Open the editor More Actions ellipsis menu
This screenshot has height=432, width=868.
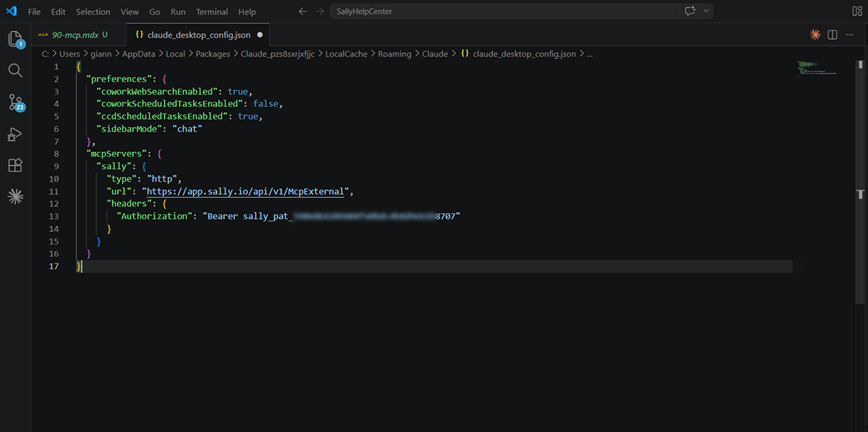coord(850,35)
